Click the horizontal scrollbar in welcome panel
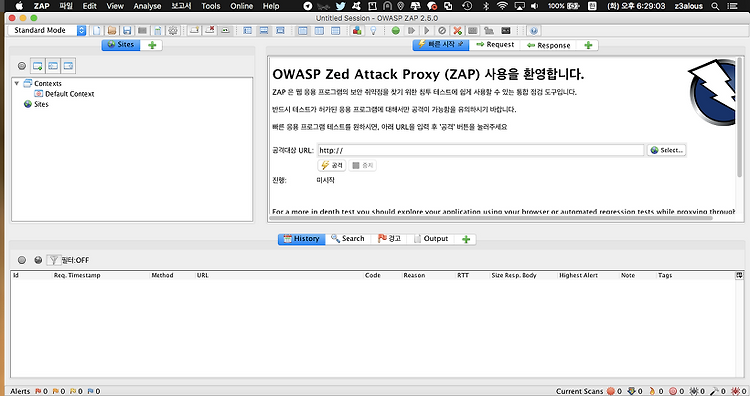This screenshot has height=396, width=750. click(491, 218)
